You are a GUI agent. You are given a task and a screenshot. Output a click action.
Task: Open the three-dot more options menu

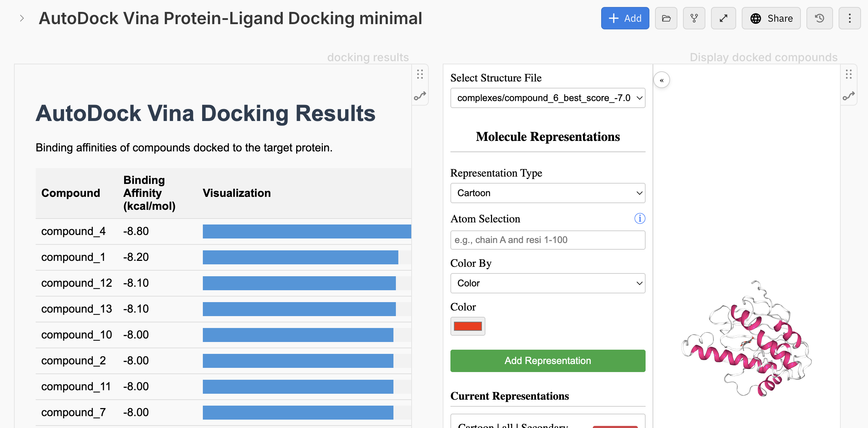tap(849, 18)
